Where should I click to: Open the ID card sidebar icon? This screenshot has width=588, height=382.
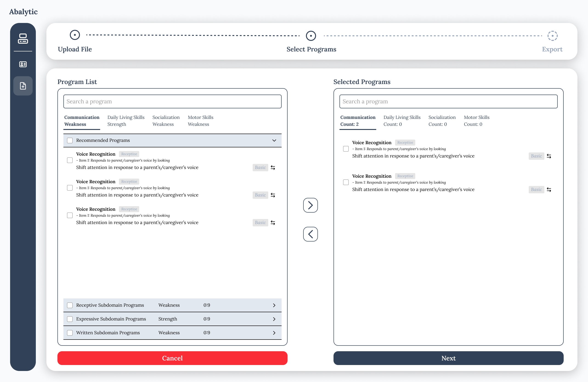pyautogui.click(x=23, y=65)
